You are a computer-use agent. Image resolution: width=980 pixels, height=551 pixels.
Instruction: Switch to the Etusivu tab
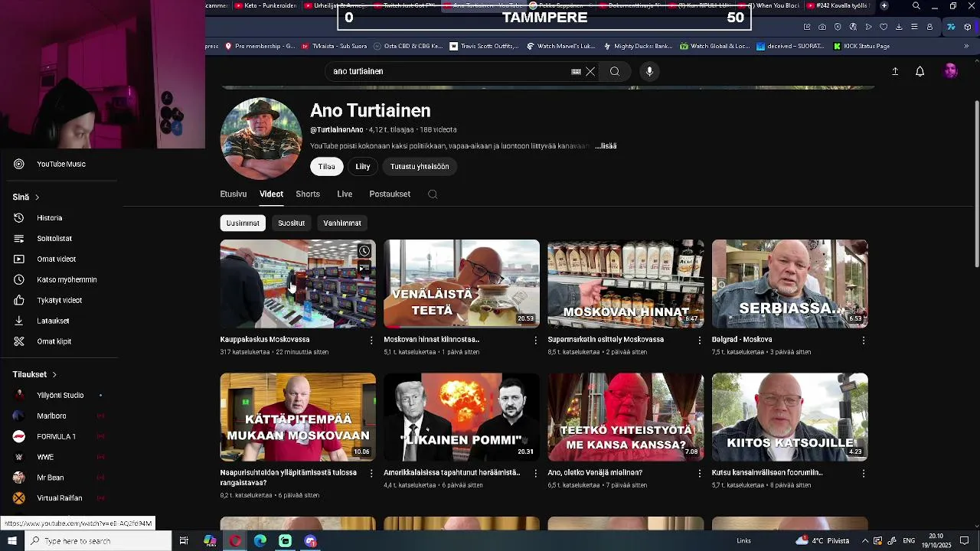tap(234, 194)
